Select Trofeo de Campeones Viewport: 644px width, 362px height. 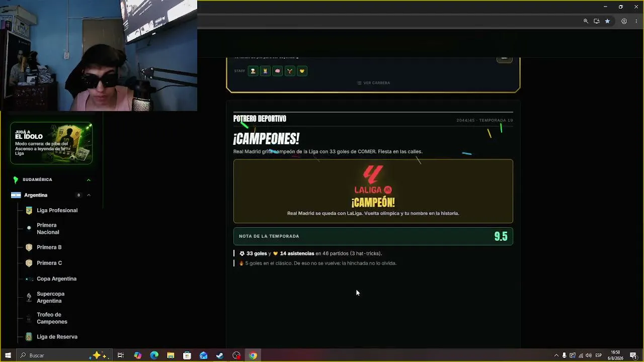tap(52, 318)
